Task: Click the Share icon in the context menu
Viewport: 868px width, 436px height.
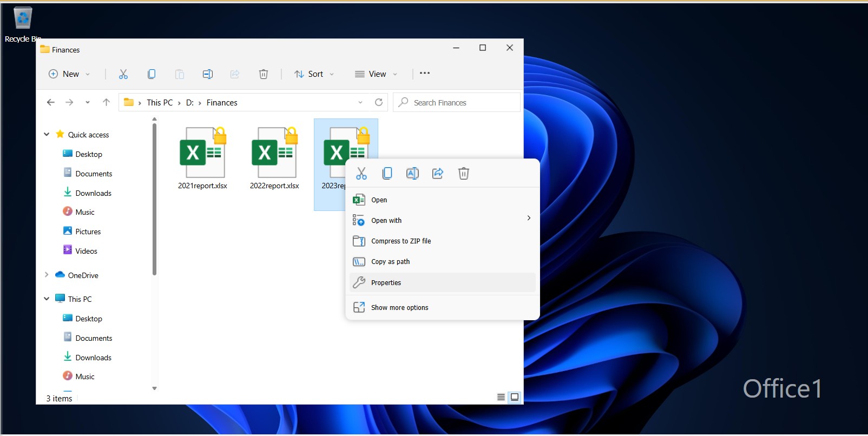Action: [438, 174]
